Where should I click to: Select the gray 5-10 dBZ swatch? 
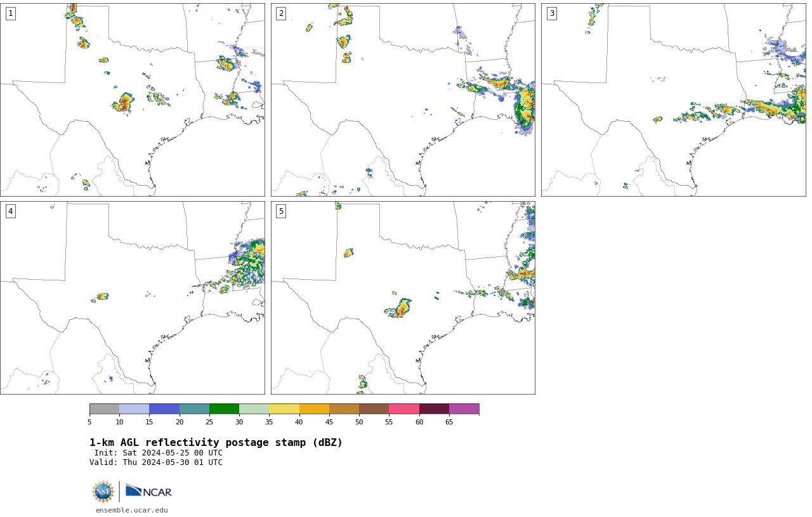coord(104,409)
